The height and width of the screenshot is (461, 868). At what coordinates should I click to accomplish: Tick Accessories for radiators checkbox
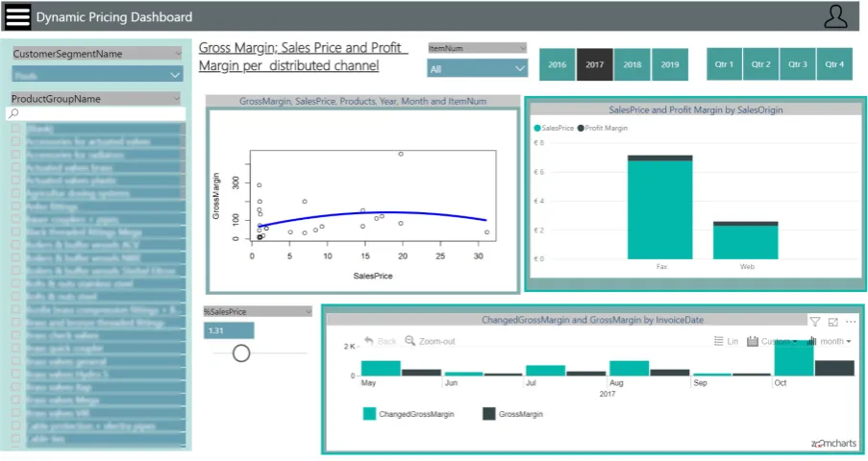15,155
